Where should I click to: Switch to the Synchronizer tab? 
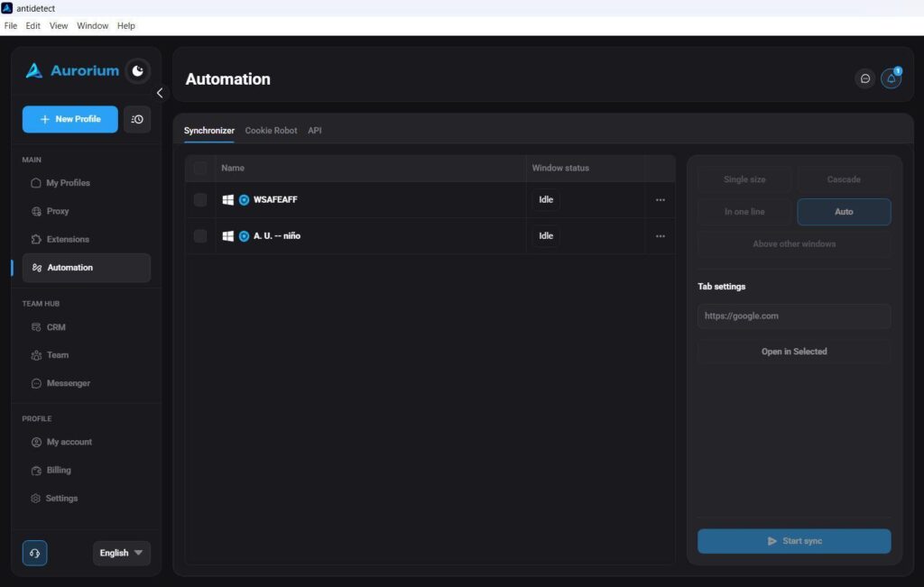[x=208, y=131]
